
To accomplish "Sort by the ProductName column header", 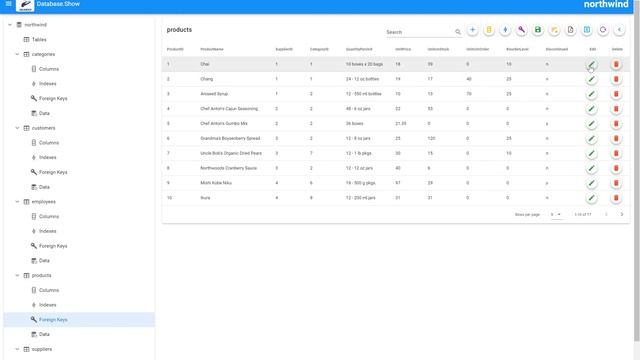I will (x=212, y=49).
